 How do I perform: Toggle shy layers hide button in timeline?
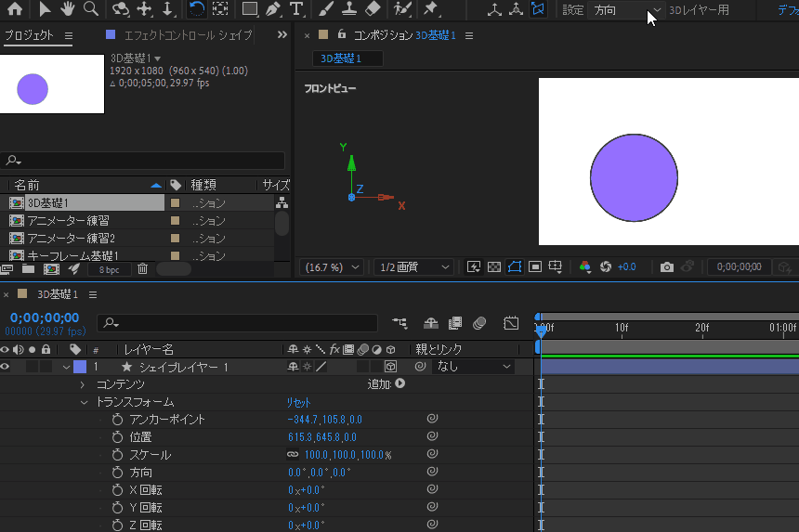(430, 323)
